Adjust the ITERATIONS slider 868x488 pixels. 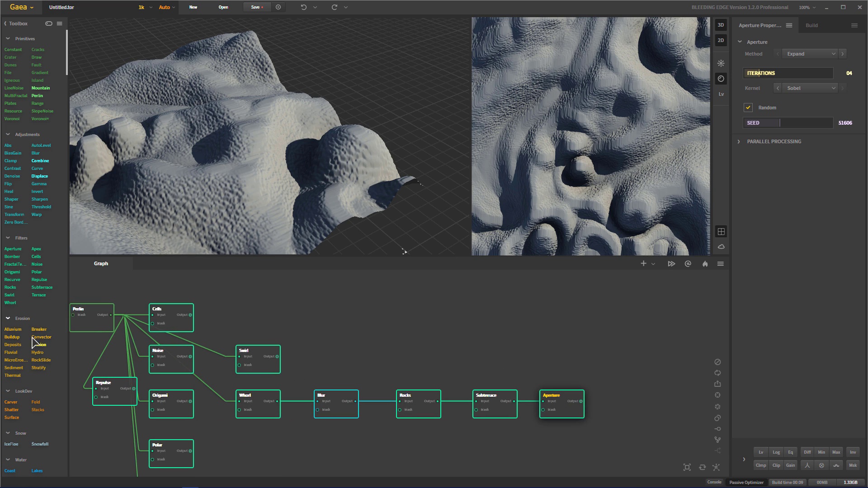click(788, 73)
